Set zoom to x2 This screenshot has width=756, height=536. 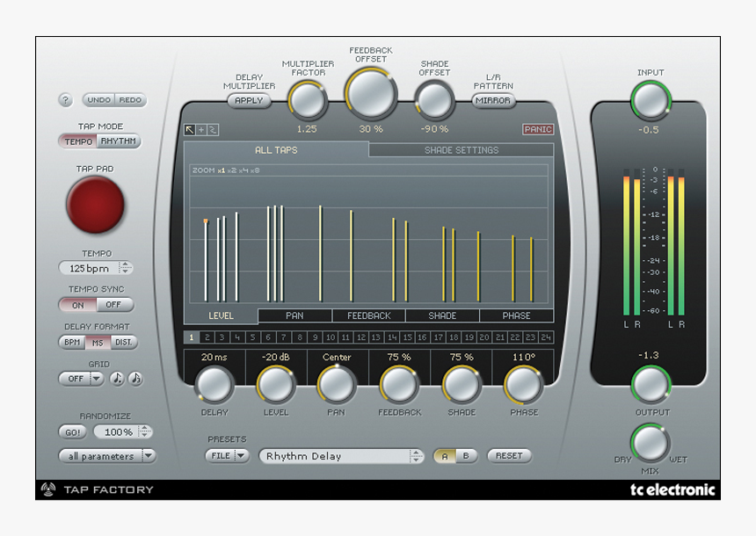[x=232, y=170]
